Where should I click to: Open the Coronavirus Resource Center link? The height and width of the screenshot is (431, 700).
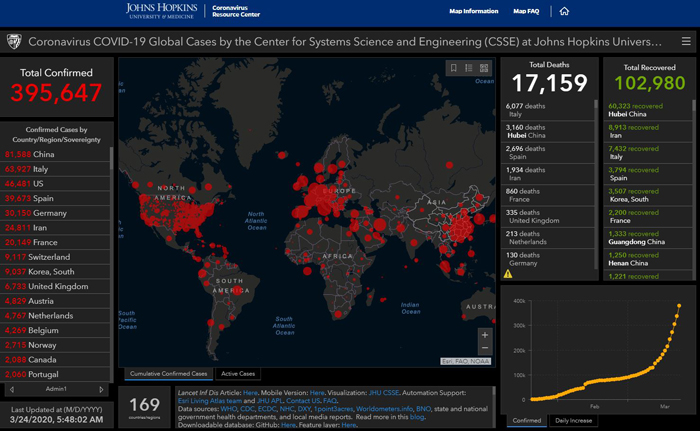coord(236,11)
